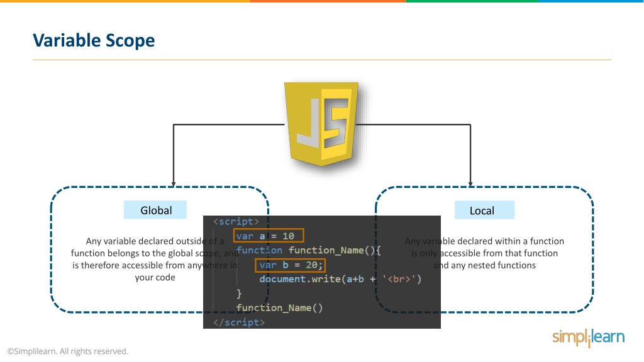This screenshot has width=644, height=362.
Task: Click the Global scope description paragraph
Action: [x=155, y=259]
